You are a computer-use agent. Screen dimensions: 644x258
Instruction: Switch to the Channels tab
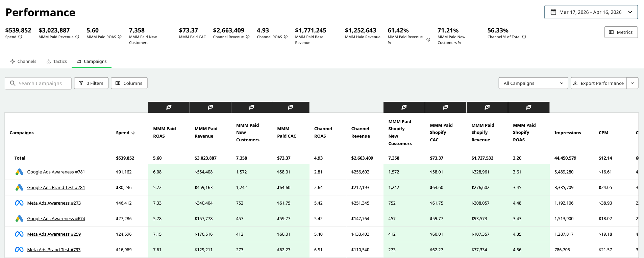(23, 62)
